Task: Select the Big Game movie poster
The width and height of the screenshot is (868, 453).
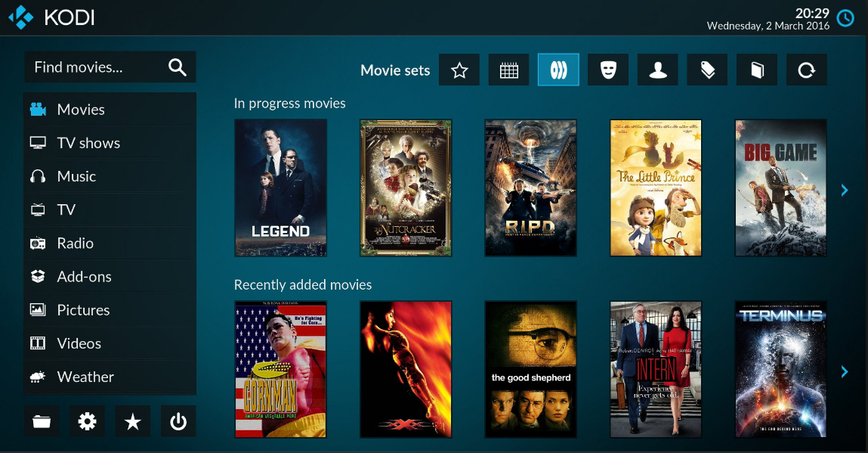Action: (x=781, y=188)
